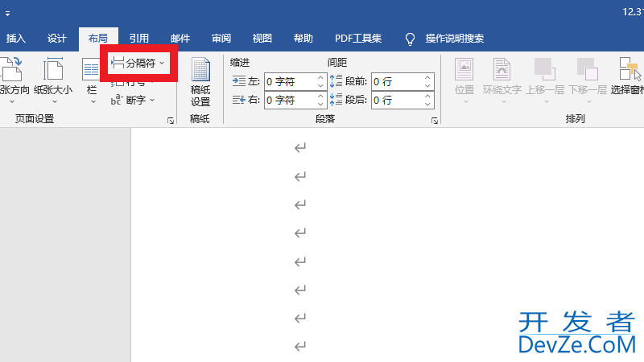Screen dimensions: 644x362
Task: Expand the 上移一层 dropdown arrow
Action: 547,101
